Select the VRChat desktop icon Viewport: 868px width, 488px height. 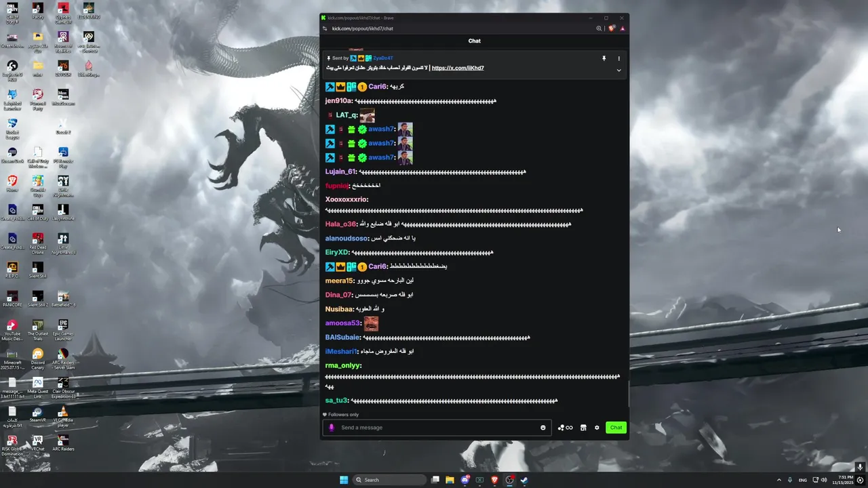tap(37, 445)
